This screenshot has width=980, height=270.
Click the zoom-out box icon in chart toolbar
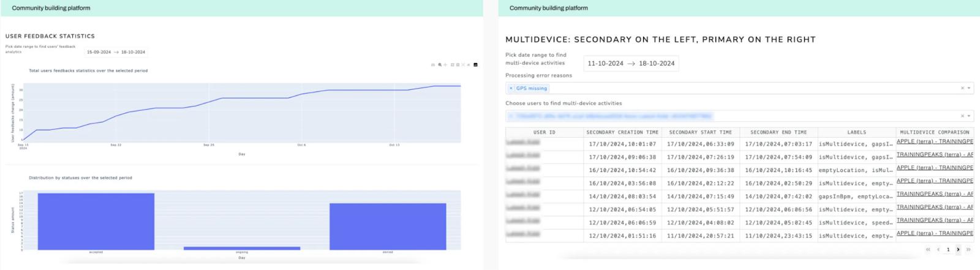(x=458, y=65)
